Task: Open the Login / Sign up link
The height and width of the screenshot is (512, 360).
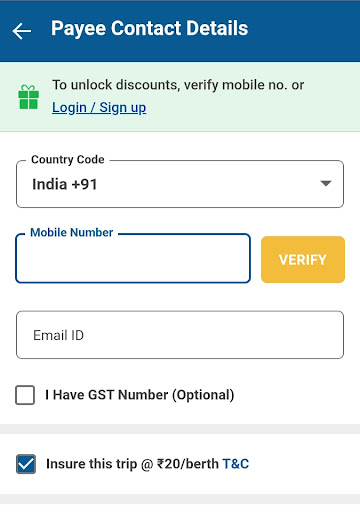Action: pyautogui.click(x=99, y=108)
